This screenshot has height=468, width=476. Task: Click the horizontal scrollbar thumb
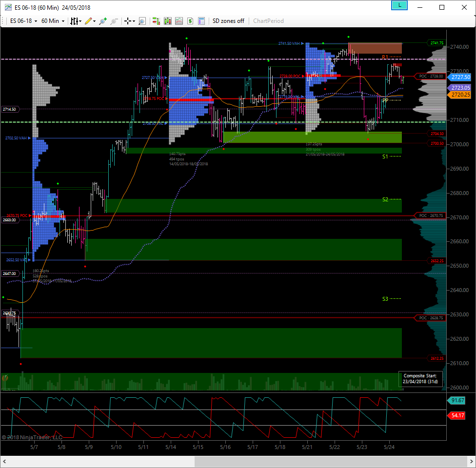331,462
